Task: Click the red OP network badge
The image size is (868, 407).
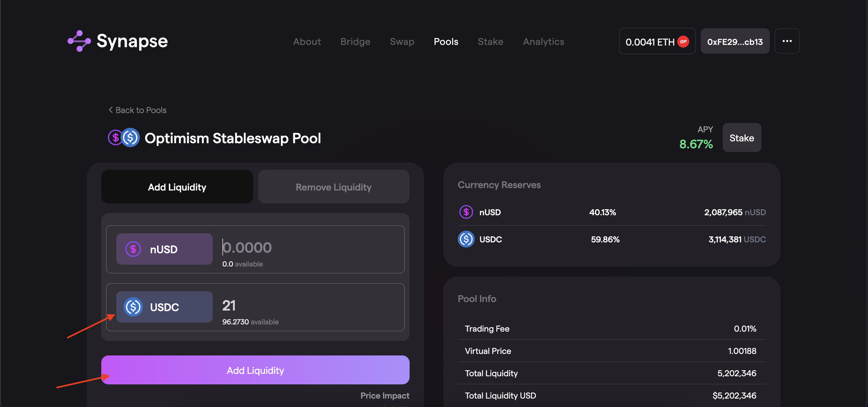Action: [683, 41]
